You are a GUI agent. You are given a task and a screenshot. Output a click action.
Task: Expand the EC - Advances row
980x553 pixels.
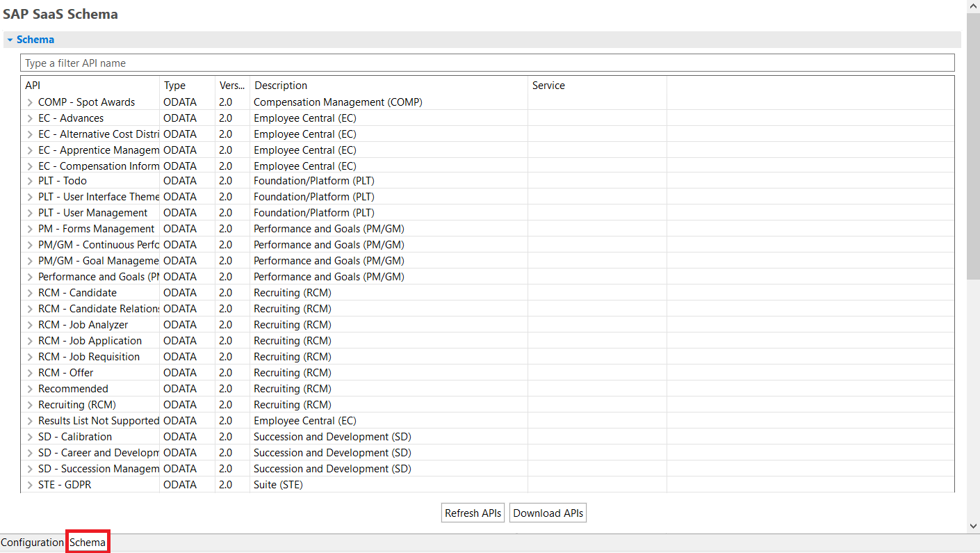[x=29, y=118]
